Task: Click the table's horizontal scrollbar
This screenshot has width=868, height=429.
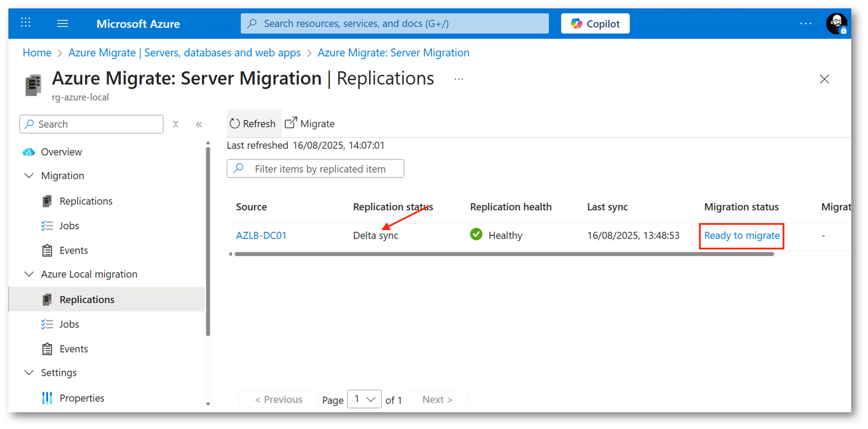Action: click(504, 254)
